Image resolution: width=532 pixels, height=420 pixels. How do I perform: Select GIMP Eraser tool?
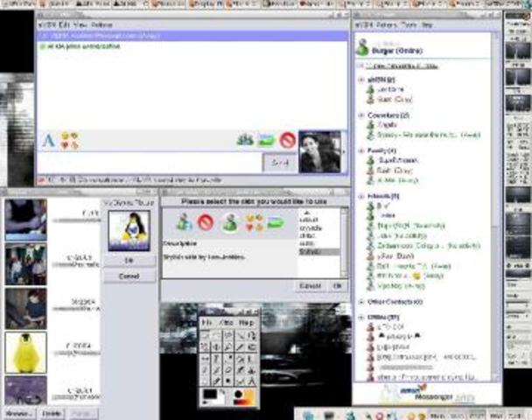click(228, 370)
